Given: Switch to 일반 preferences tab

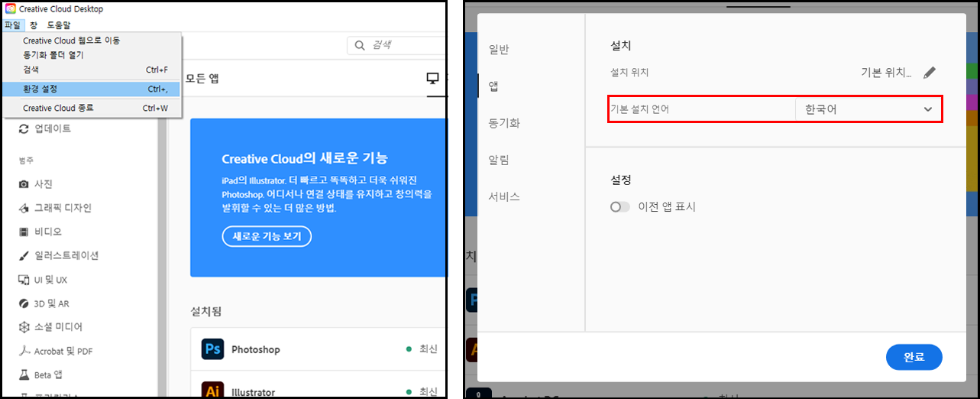Looking at the screenshot, I should pyautogui.click(x=499, y=50).
